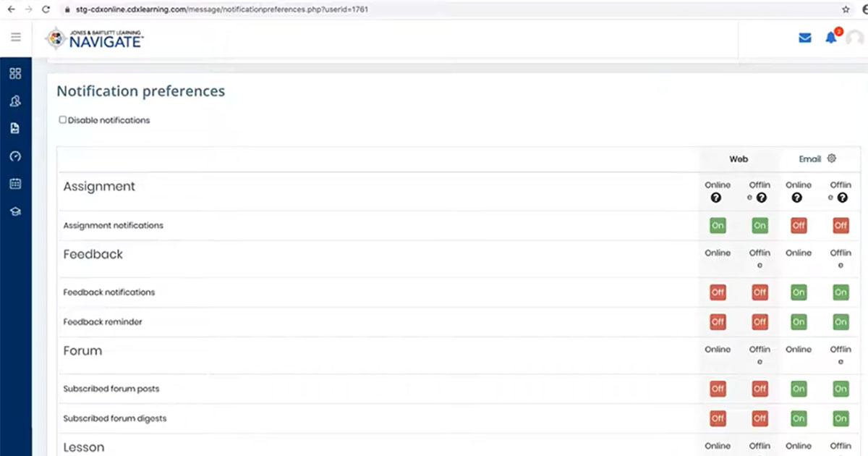Click the help icon under Web Offline
The height and width of the screenshot is (456, 868).
(x=761, y=198)
